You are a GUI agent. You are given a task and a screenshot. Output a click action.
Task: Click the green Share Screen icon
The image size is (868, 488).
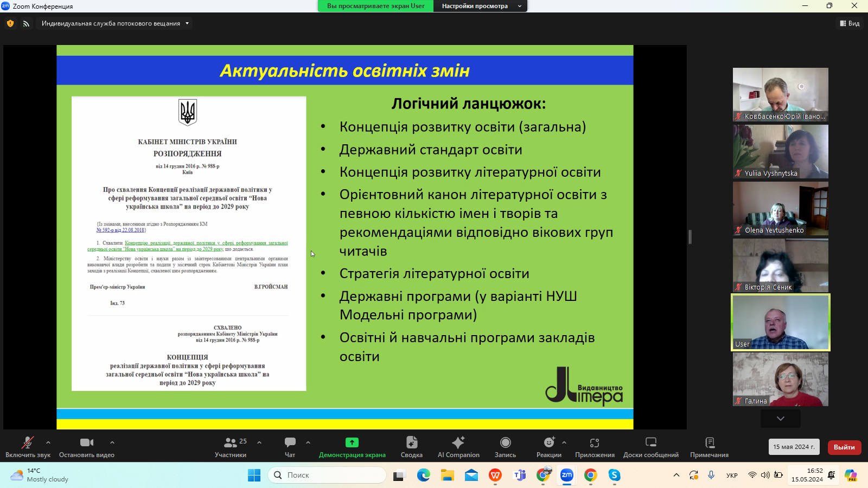coord(352,442)
